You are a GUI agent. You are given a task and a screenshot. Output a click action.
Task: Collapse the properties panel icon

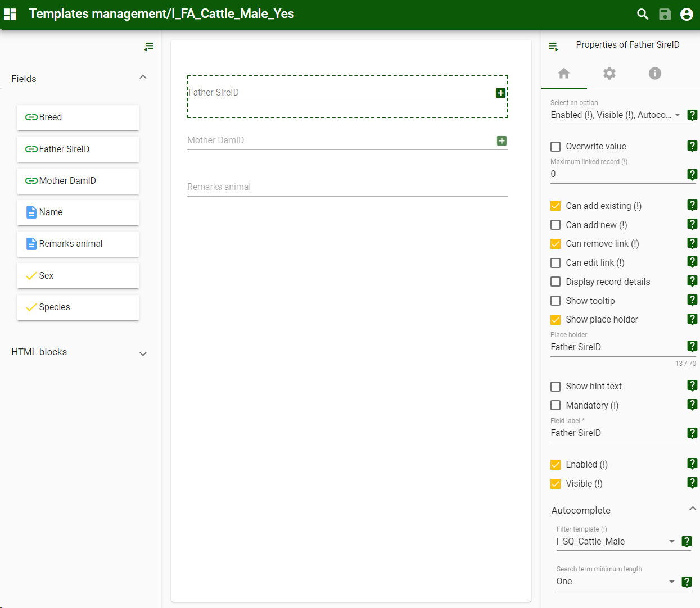pyautogui.click(x=553, y=47)
